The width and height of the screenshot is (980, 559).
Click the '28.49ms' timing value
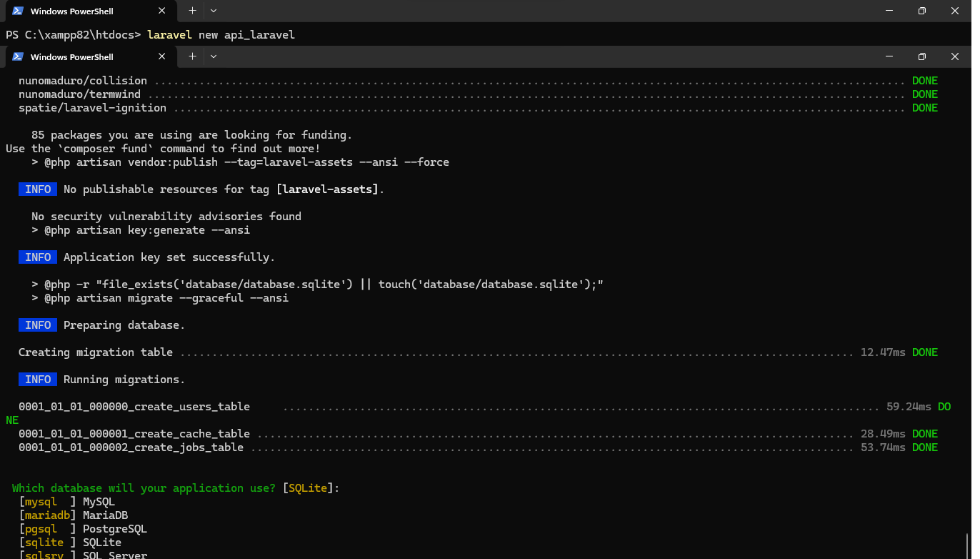pos(883,434)
